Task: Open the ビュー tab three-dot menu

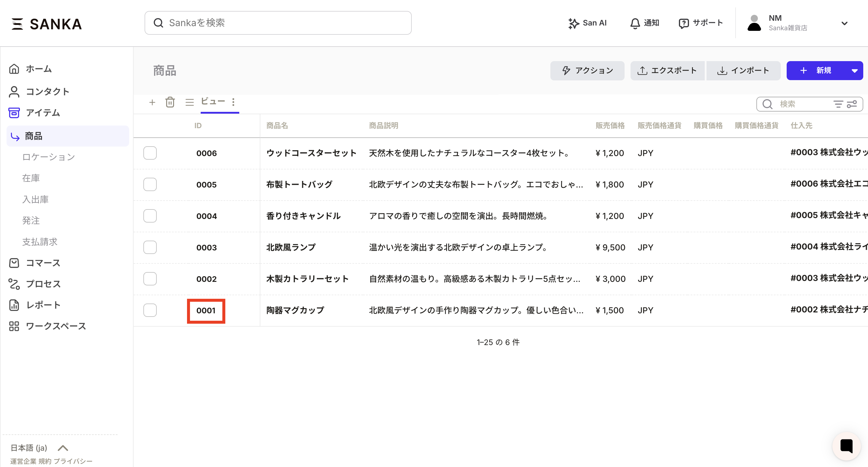Action: point(233,102)
